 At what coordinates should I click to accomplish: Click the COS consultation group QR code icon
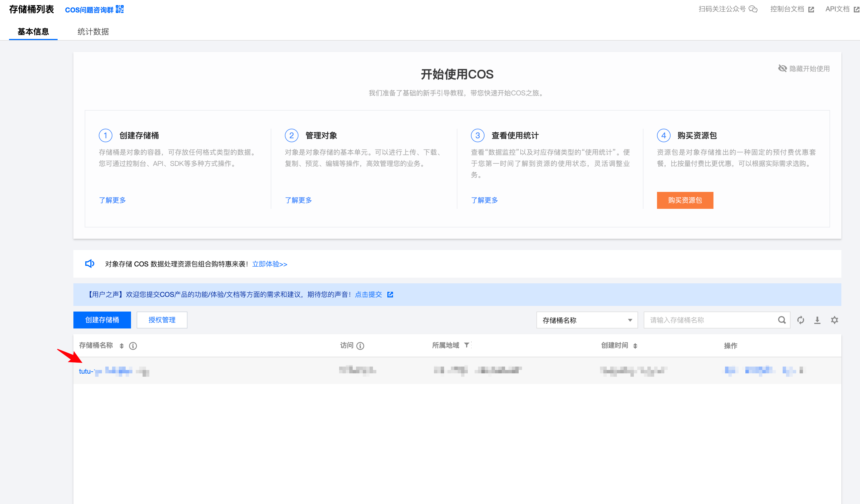point(119,9)
